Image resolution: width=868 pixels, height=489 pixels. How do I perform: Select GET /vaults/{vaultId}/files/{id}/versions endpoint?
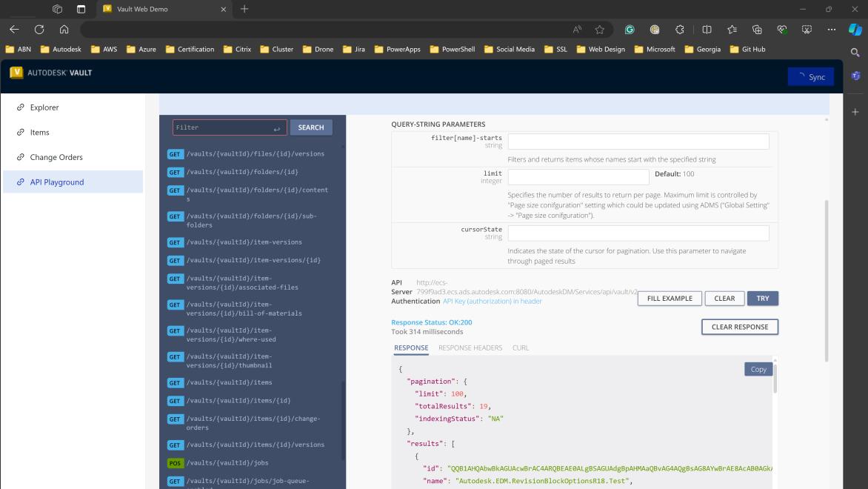(251, 154)
